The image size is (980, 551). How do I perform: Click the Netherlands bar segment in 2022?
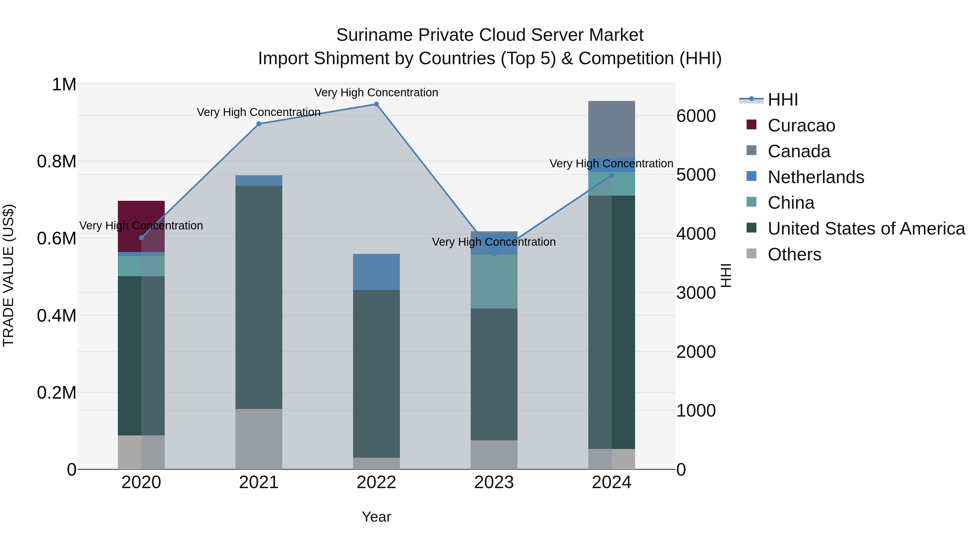pos(376,272)
